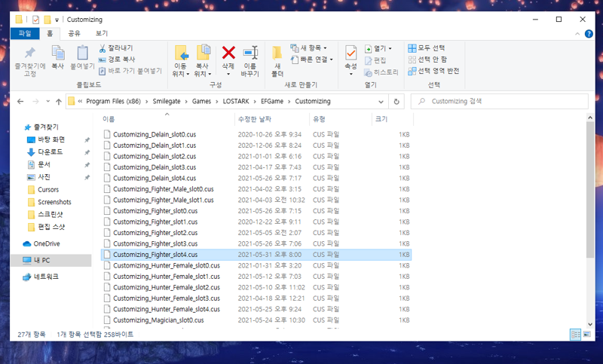The width and height of the screenshot is (603, 364).
Task: Switch to the Home (홈) tab
Action: pos(50,33)
